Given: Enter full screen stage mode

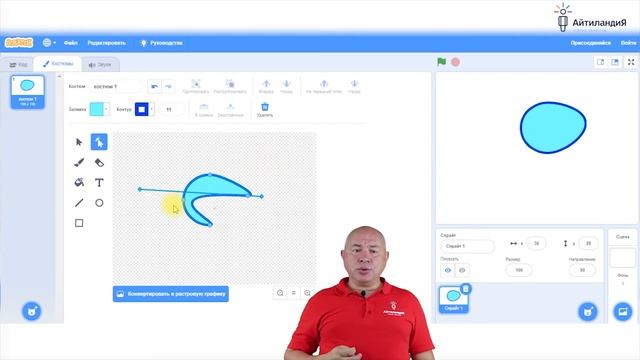Looking at the screenshot, I should [631, 62].
